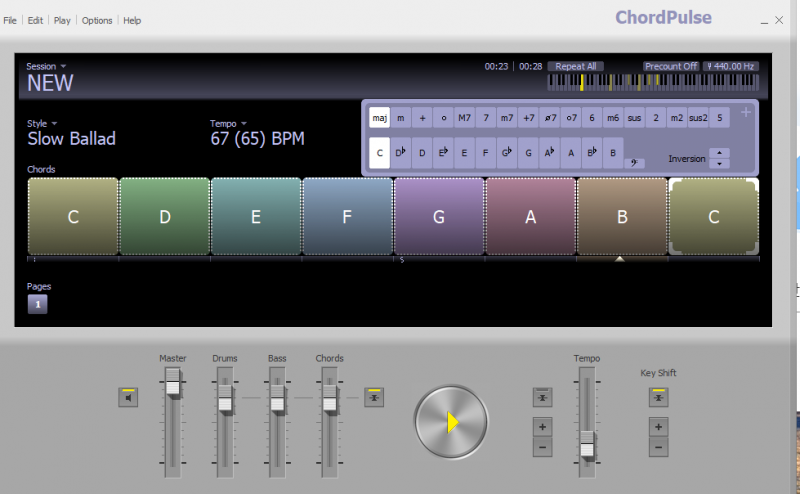Select the purple G chord block

[x=439, y=216]
